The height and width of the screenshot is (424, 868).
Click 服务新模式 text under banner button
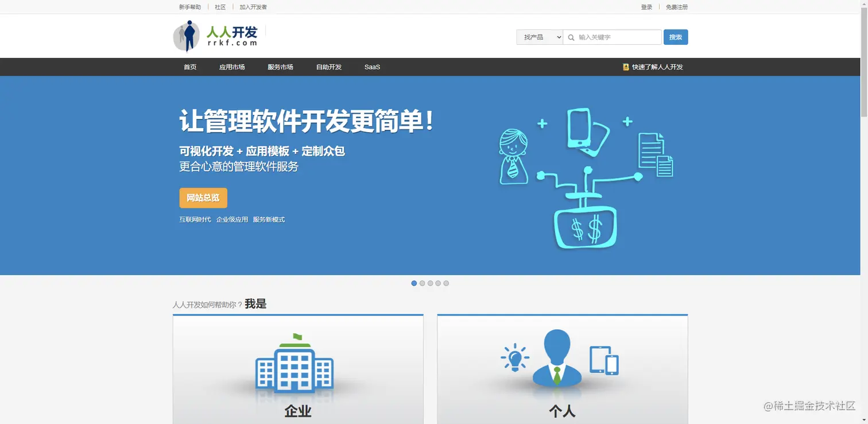pyautogui.click(x=269, y=219)
